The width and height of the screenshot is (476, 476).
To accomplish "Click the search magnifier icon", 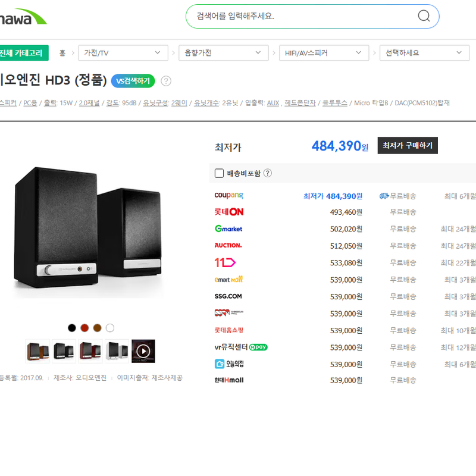I will click(x=424, y=16).
